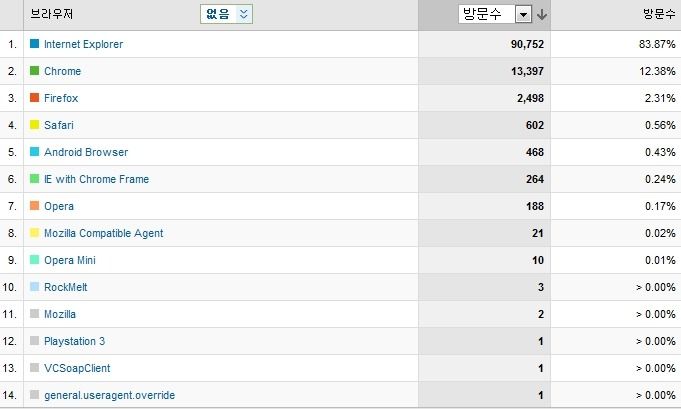Open the Mozilla Compatible Agent link

(104, 233)
